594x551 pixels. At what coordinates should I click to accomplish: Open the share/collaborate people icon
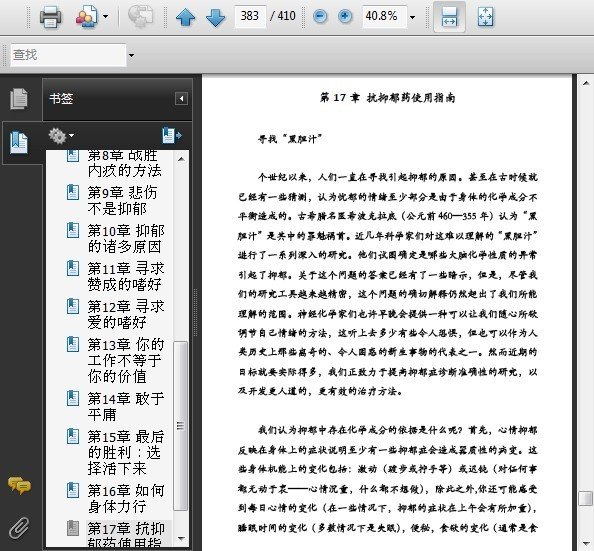(86, 17)
